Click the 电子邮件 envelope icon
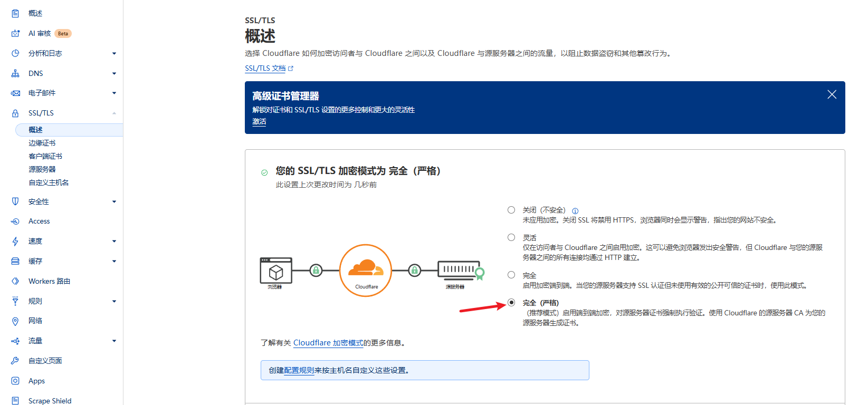The height and width of the screenshot is (405, 868). point(15,93)
